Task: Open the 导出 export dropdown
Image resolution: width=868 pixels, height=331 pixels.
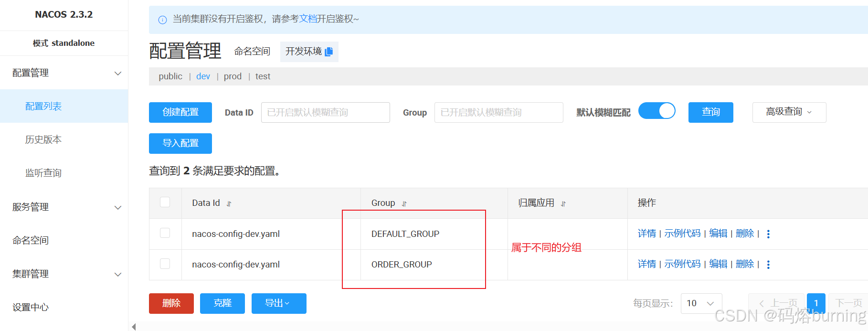Action: [x=279, y=303]
